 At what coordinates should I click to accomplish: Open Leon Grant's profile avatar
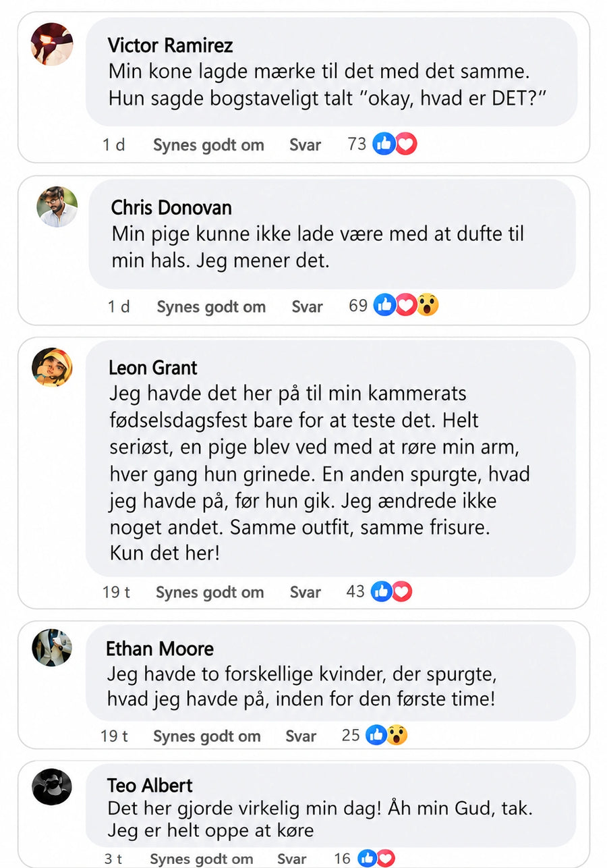[52, 368]
